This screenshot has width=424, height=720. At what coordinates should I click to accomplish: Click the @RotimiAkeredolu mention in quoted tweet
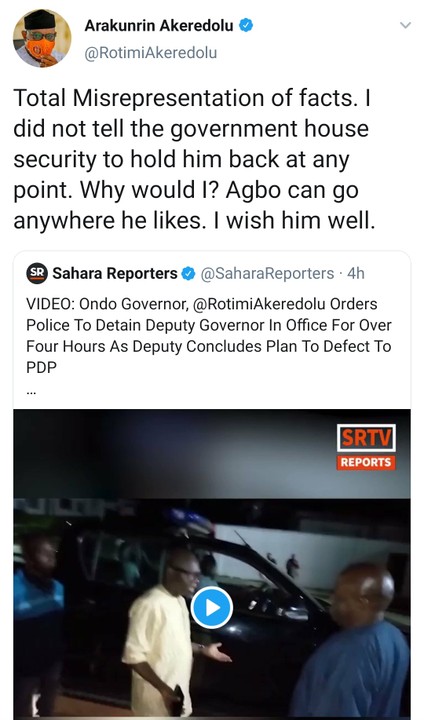[260, 304]
